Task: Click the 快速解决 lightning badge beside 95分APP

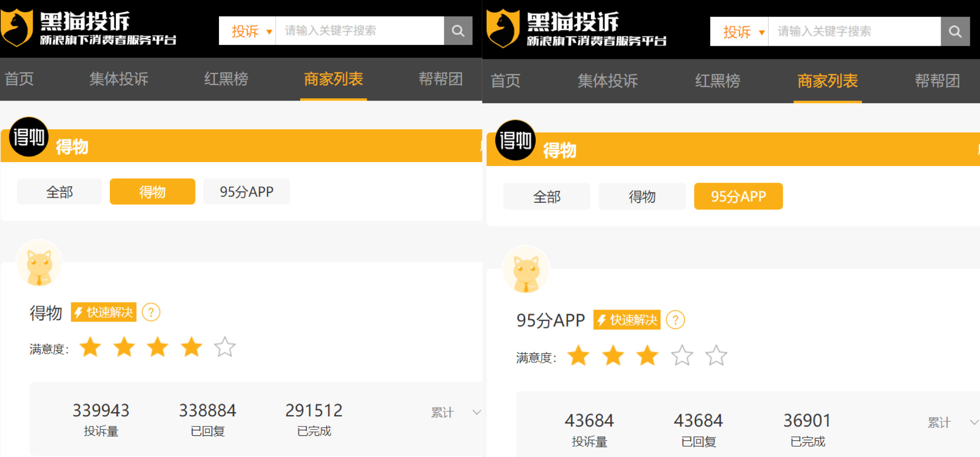Action: tap(627, 320)
